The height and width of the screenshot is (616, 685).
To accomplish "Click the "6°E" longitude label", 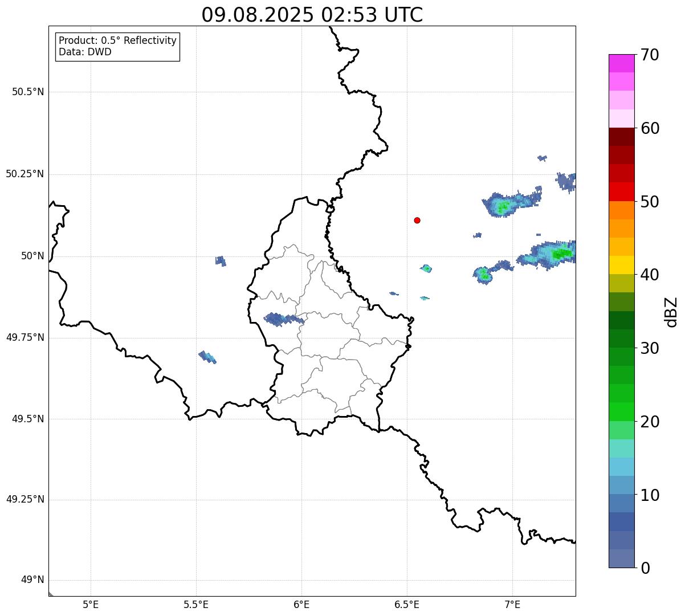I will 301,604.
